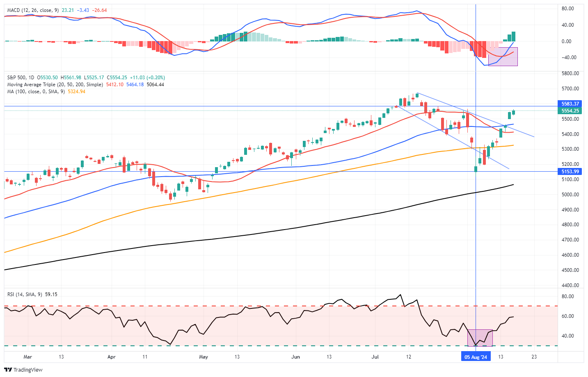
Task: Click the MACD line value -3.43
Action: [84, 10]
